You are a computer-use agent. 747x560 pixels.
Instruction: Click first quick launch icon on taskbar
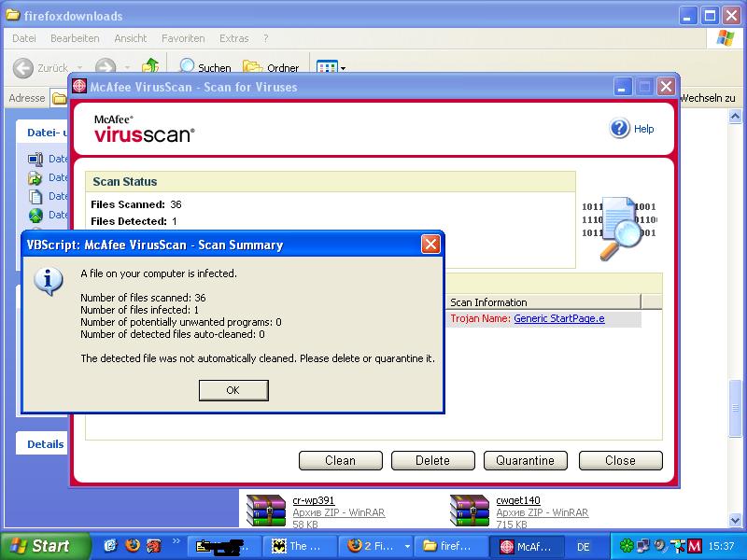coord(110,545)
